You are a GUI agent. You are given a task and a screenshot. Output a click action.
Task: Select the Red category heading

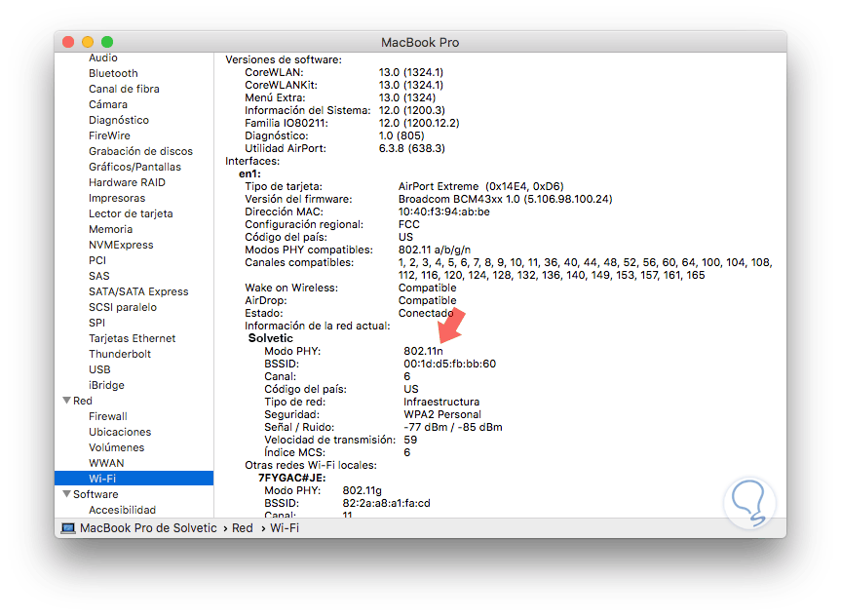point(83,401)
